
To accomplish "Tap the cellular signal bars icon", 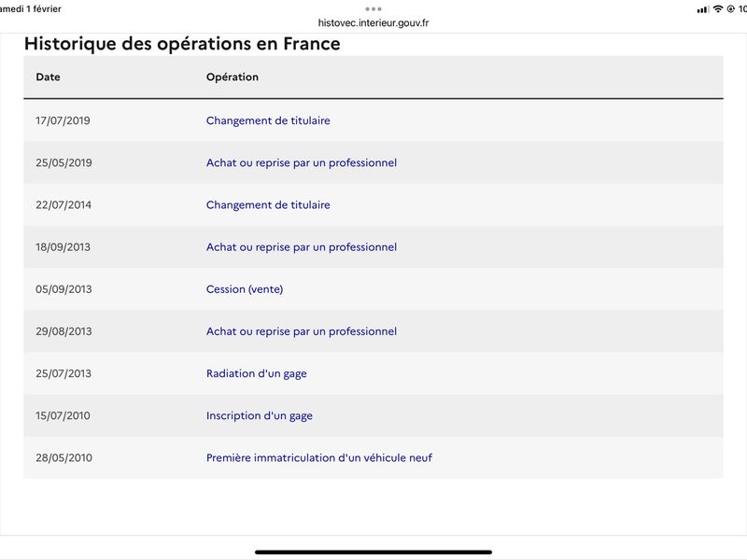I will click(703, 9).
